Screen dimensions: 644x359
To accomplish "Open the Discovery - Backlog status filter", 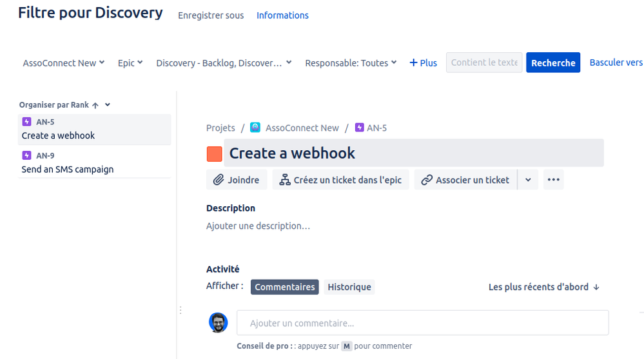I will point(224,63).
